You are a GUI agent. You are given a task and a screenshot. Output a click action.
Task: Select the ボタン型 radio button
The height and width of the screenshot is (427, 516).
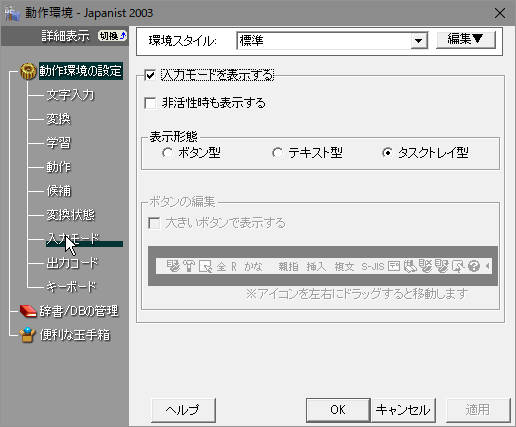pos(167,153)
